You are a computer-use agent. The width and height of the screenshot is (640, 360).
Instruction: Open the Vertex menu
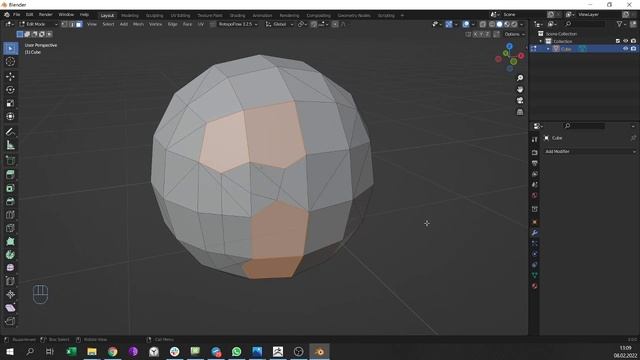coord(155,24)
